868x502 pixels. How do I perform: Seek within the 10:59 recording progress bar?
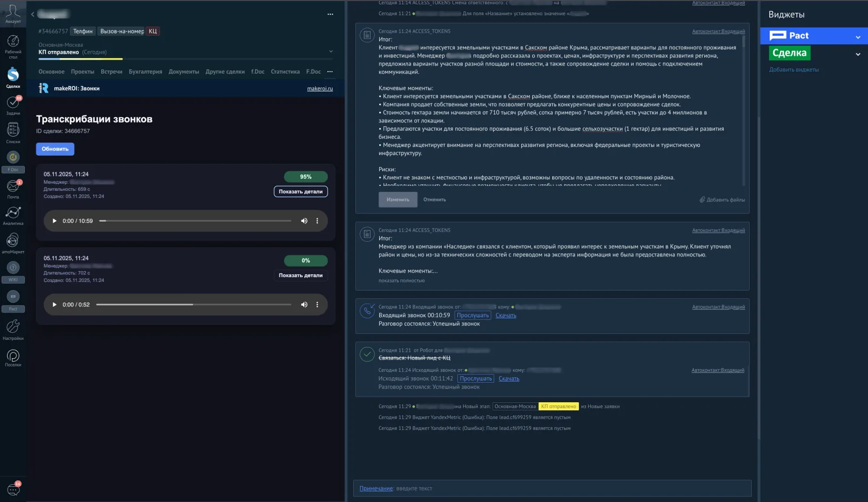click(195, 221)
